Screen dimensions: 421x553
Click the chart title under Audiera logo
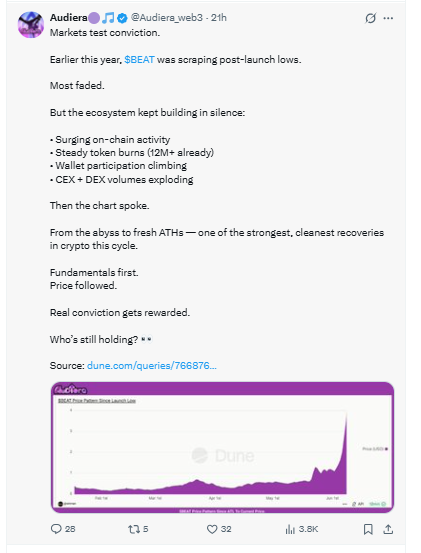click(97, 401)
